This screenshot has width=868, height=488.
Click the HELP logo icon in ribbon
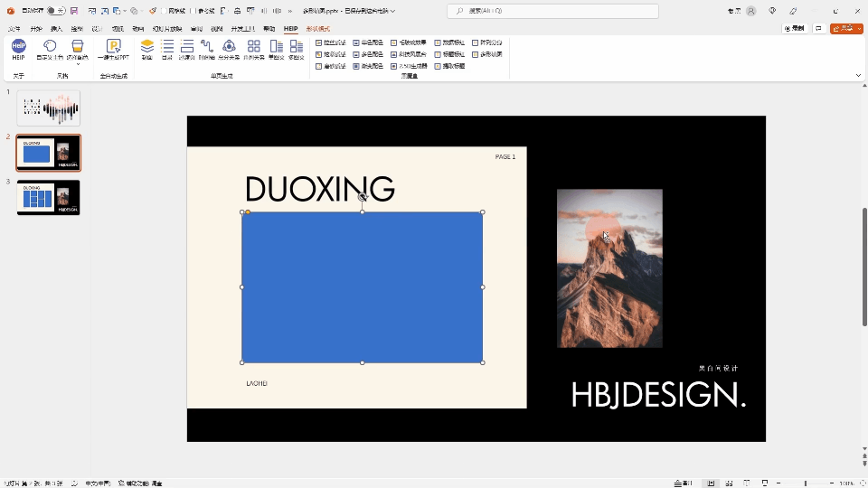pyautogui.click(x=18, y=46)
